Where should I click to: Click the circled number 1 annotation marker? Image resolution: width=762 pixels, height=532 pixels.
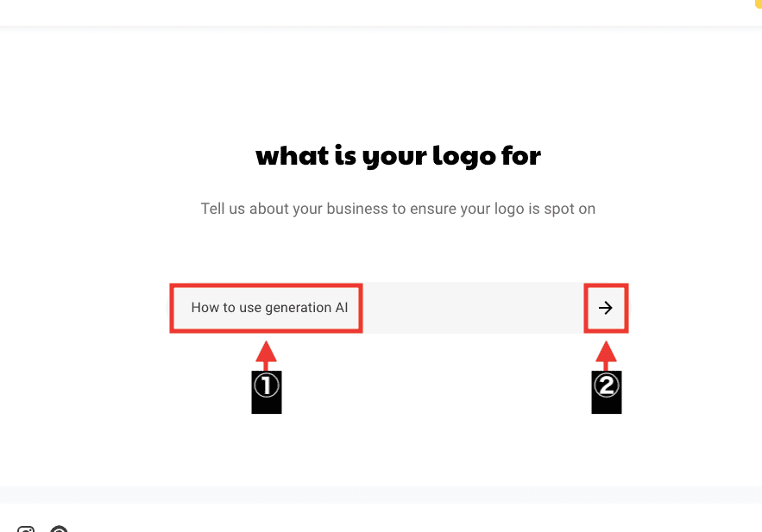pyautogui.click(x=267, y=385)
